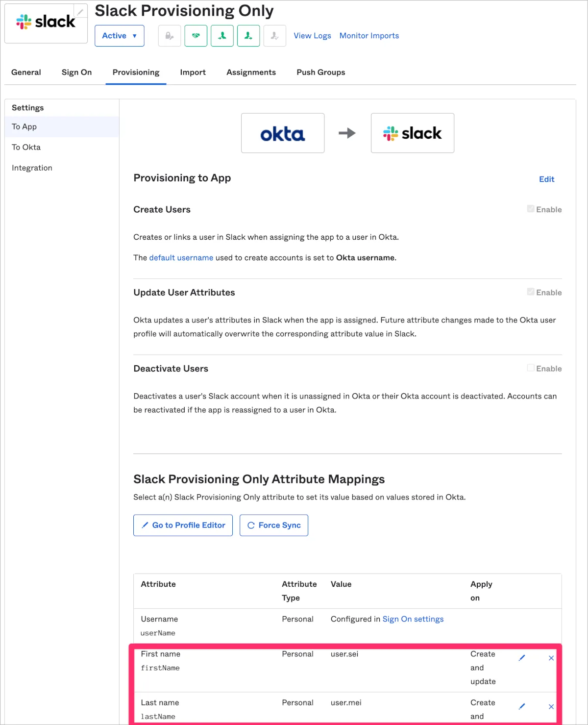Remove the Last name attribute mapping

551,706
